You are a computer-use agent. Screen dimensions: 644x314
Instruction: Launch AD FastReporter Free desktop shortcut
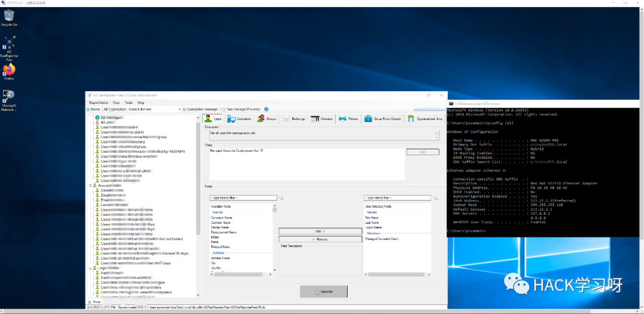coord(9,48)
